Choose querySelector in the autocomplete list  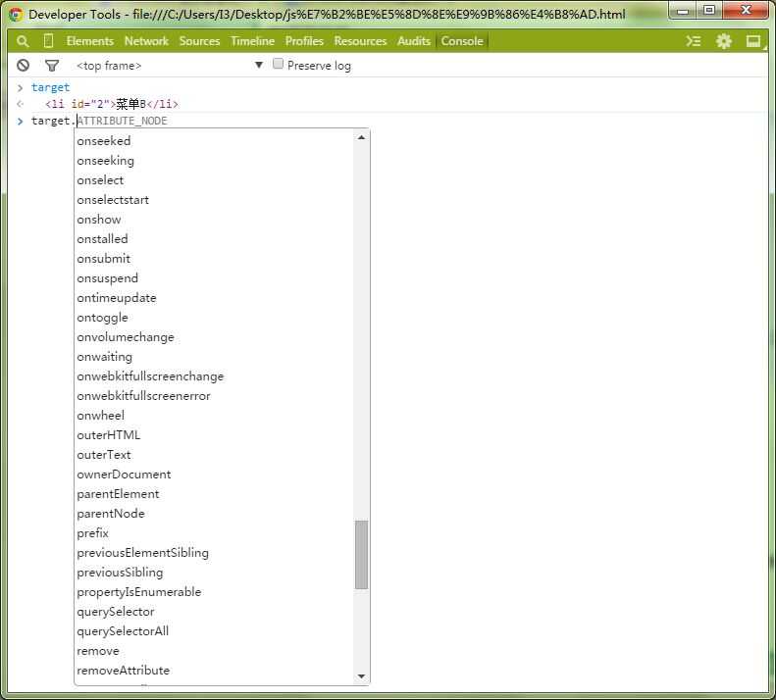pos(116,612)
